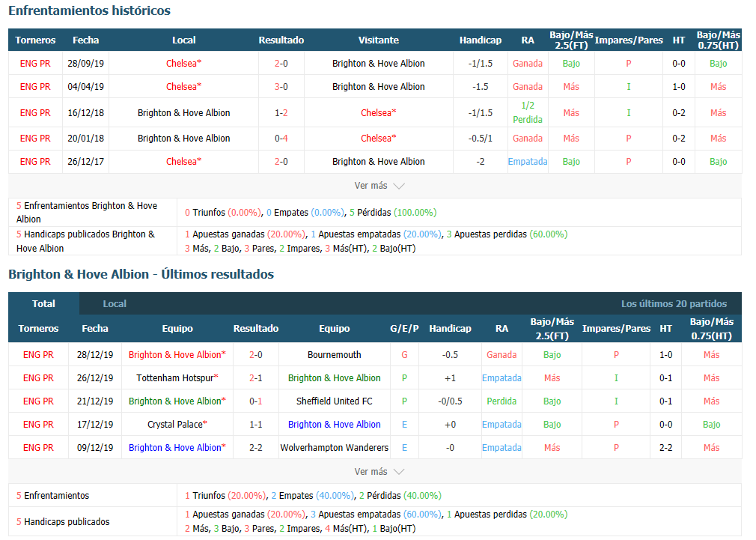This screenshot has height=540, width=756.
Task: Click Brighton & Hove Albion visitor in 28/09/19 row
Action: [379, 63]
